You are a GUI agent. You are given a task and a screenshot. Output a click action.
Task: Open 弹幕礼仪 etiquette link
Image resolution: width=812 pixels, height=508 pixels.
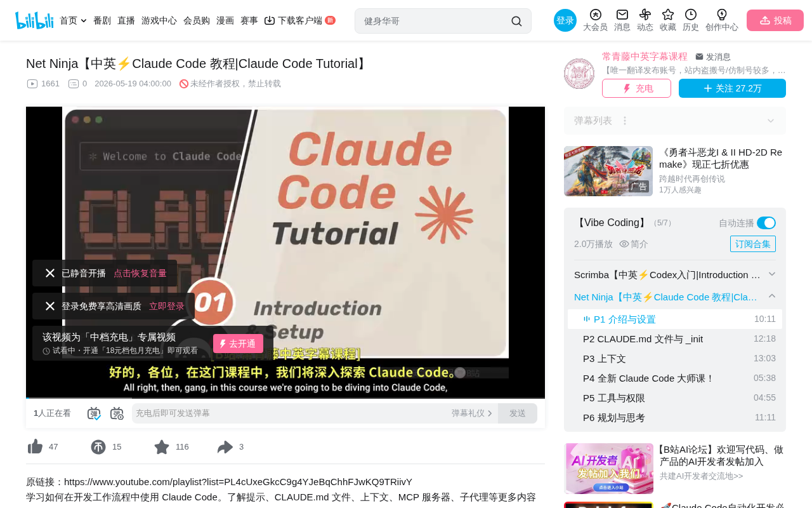472,413
